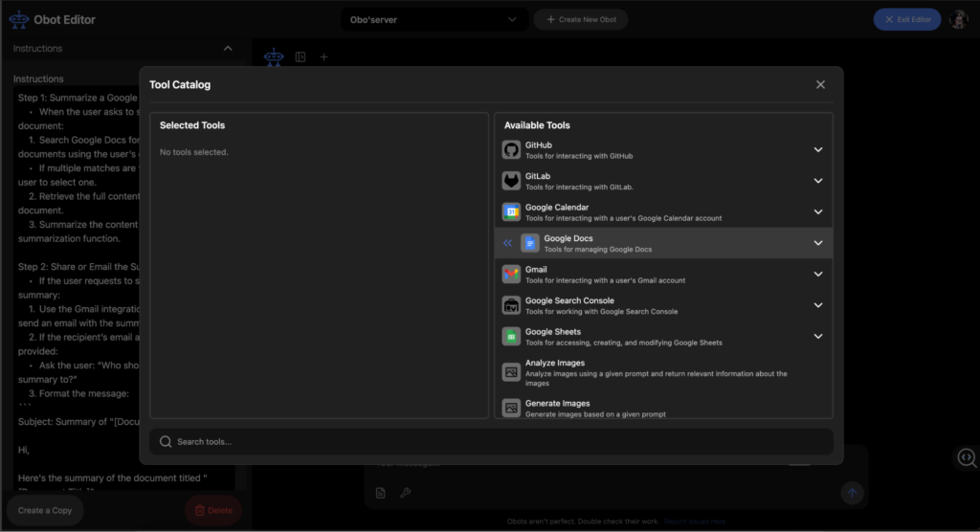
Task: Click the file attachment icon below chat
Action: (x=381, y=493)
